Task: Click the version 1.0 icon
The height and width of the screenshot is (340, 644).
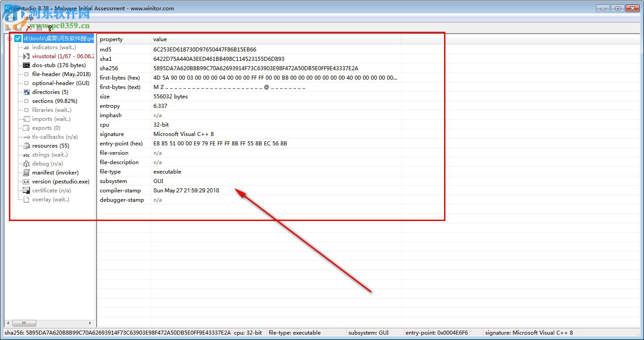Action: (26, 182)
